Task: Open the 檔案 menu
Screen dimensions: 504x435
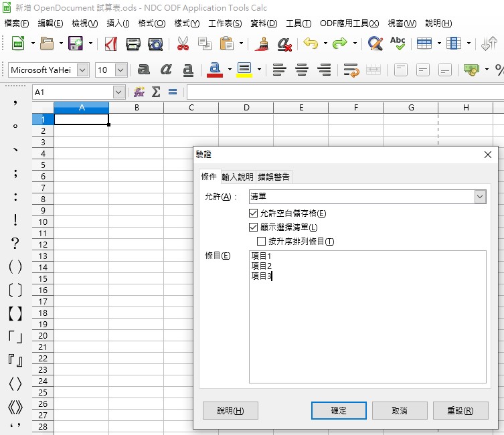Action: coord(17,23)
